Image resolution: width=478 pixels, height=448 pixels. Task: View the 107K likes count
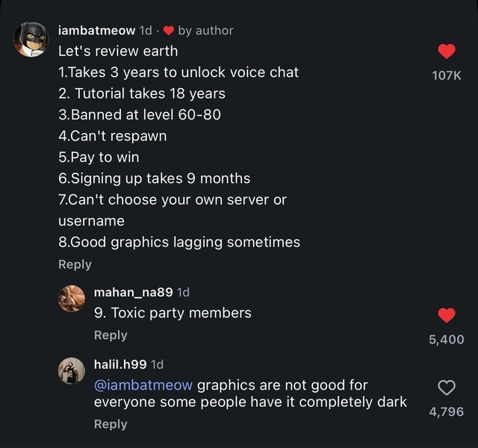coord(447,75)
